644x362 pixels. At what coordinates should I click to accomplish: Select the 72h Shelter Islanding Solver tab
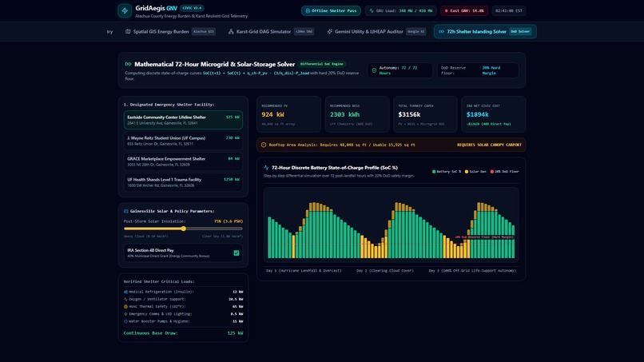pyautogui.click(x=485, y=32)
